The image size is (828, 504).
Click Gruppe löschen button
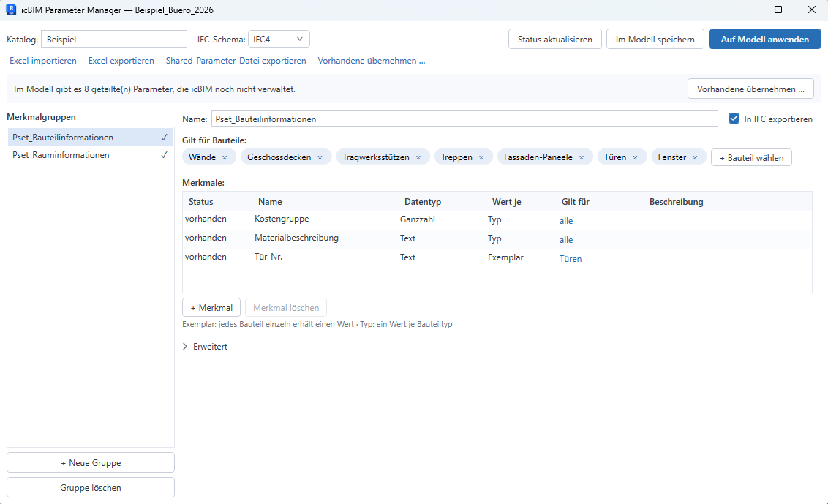(x=90, y=488)
